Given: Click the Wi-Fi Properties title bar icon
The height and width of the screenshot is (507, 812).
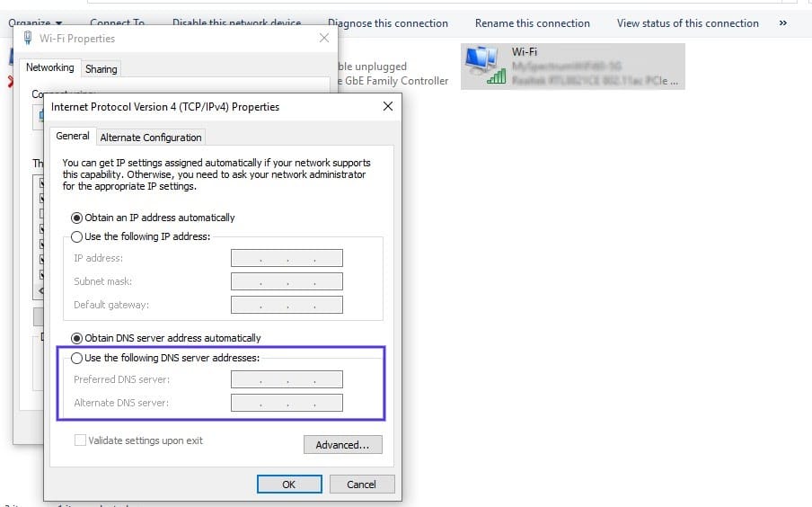Looking at the screenshot, I should click(28, 38).
